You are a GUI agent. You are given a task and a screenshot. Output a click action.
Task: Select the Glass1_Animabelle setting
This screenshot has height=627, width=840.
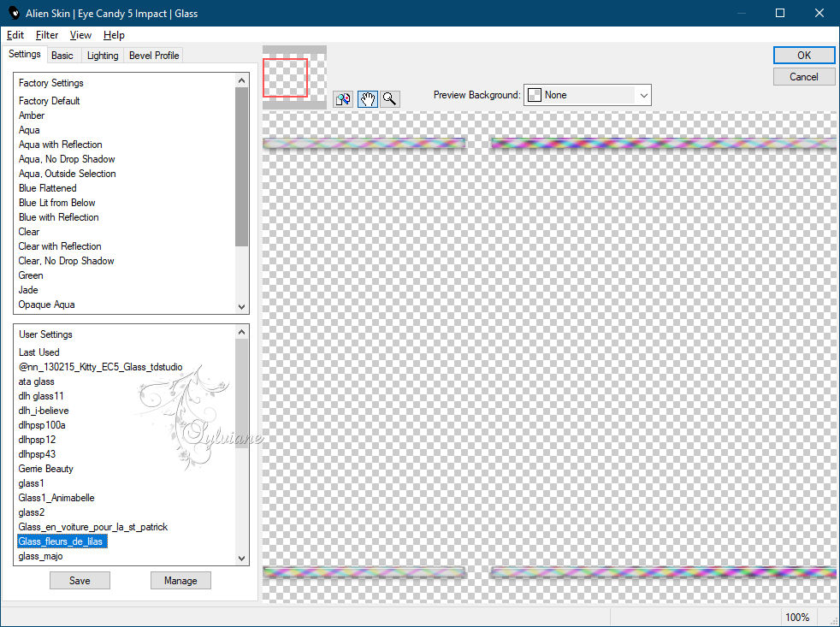coord(56,498)
